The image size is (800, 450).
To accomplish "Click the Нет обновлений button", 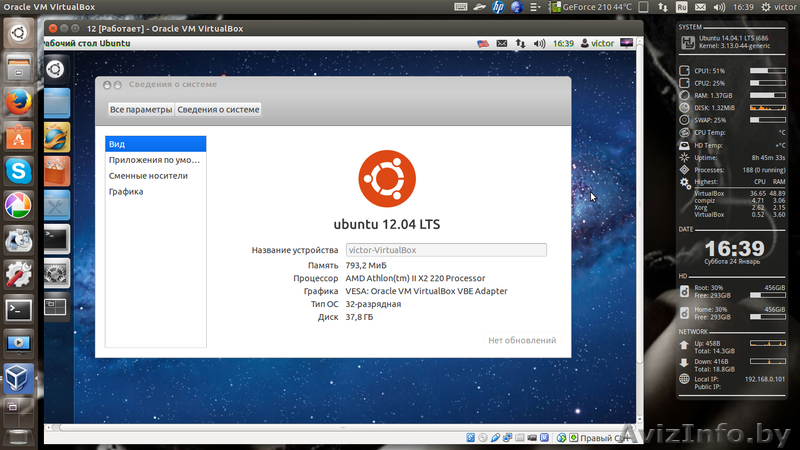I will tap(522, 340).
